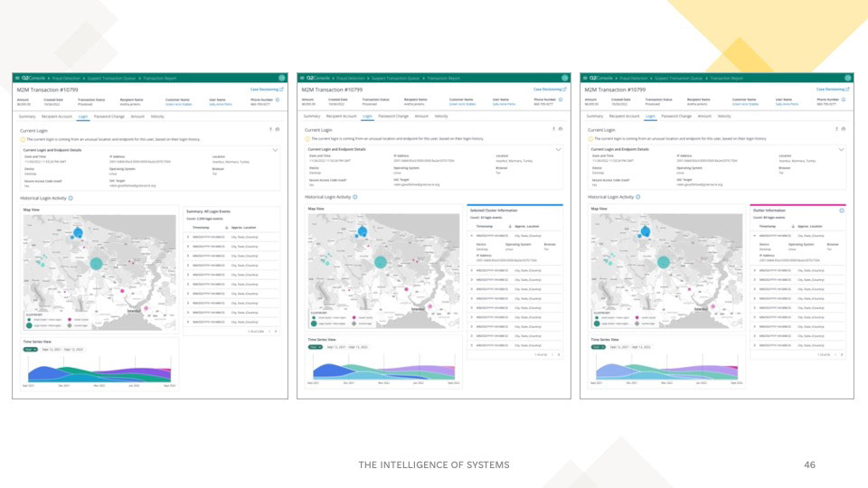The height and width of the screenshot is (488, 868).
Task: Click the Timestamp column header in right mockup
Action: (768, 226)
